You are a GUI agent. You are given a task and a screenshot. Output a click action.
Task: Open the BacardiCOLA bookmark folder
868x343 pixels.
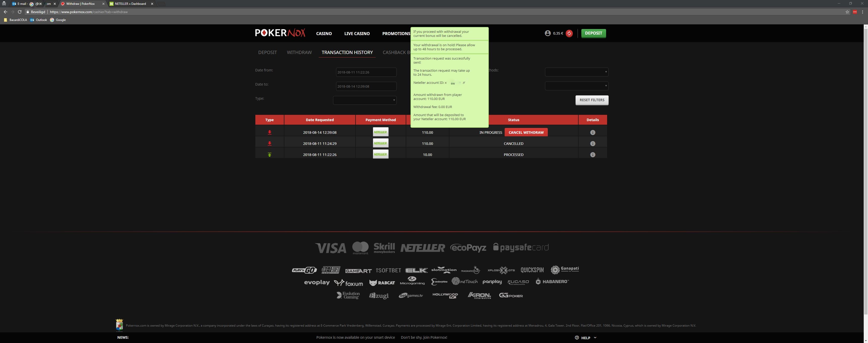tap(15, 20)
